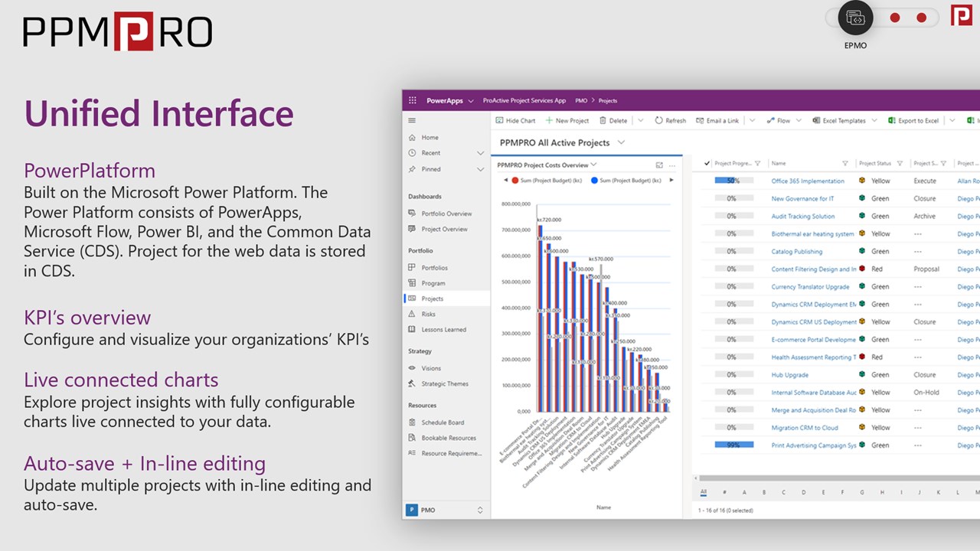Click ProActive Project Services App title

pyautogui.click(x=524, y=100)
